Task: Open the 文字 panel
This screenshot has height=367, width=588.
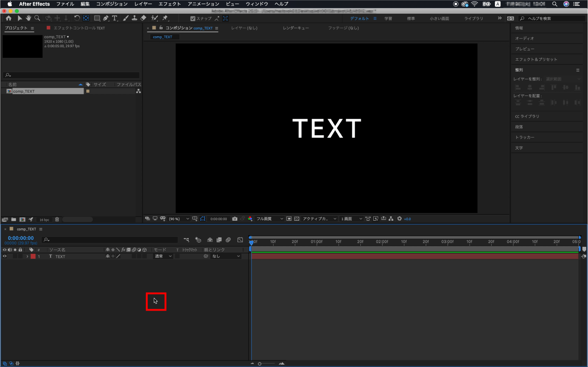Action: [x=519, y=148]
